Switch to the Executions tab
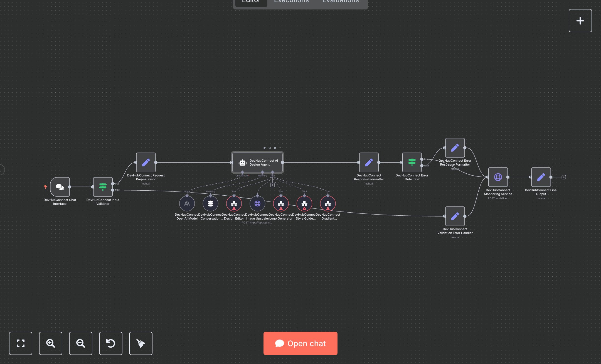Screen dimensions: 601x364 [291, 2]
